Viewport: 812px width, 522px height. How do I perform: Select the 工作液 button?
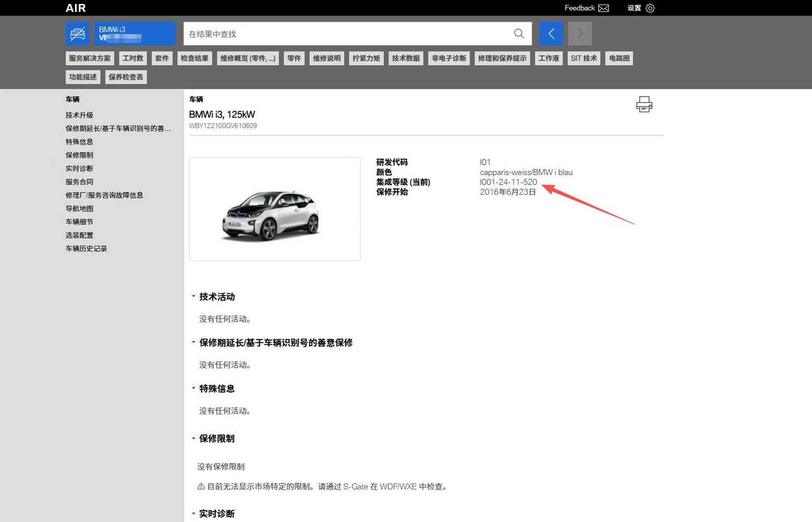[x=549, y=58]
